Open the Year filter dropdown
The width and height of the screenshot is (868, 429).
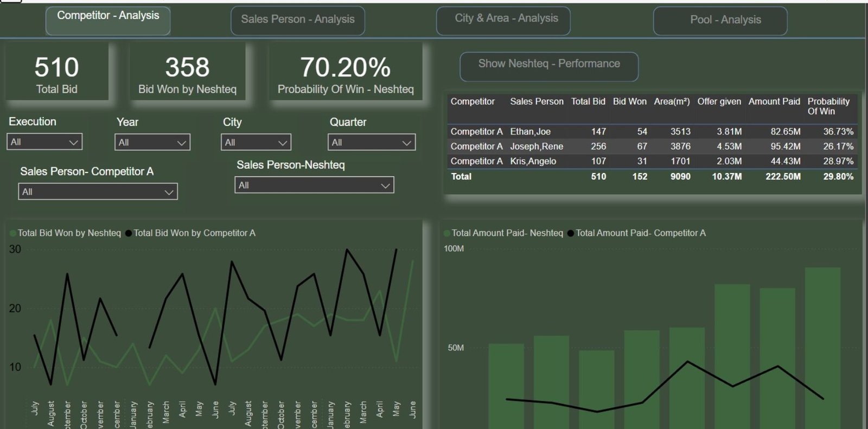[152, 142]
